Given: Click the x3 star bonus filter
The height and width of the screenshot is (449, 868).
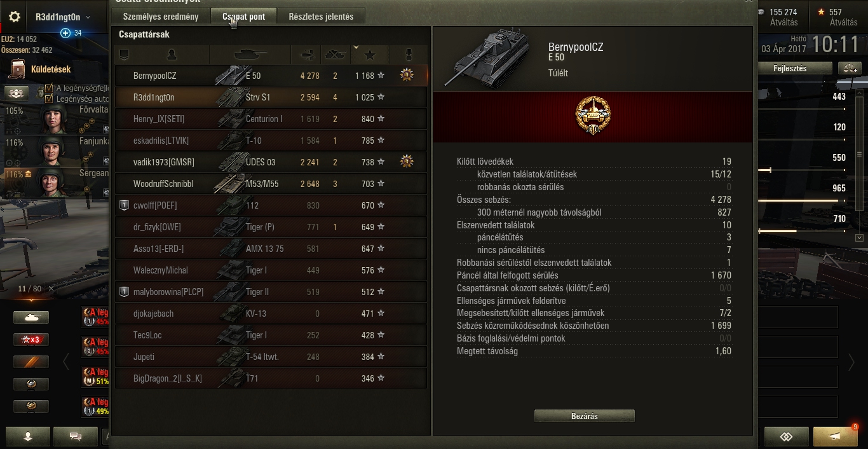Looking at the screenshot, I should point(31,340).
